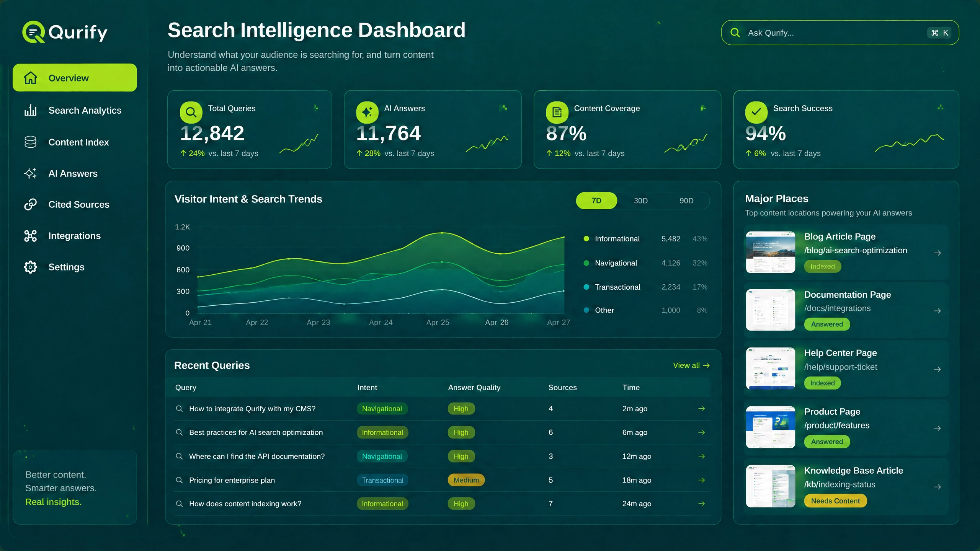The image size is (980, 551).
Task: Expand the Pricing for enterprise plan row arrow
Action: pyautogui.click(x=701, y=480)
